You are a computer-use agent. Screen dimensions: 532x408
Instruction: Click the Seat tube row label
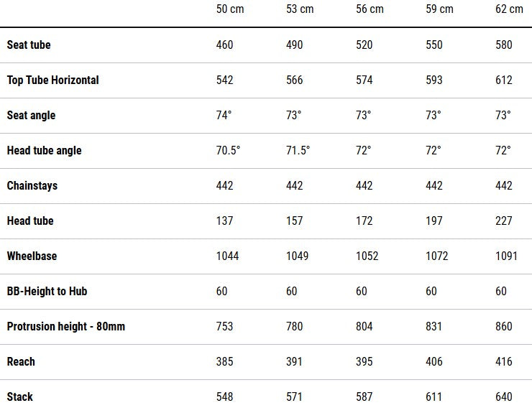pos(29,45)
